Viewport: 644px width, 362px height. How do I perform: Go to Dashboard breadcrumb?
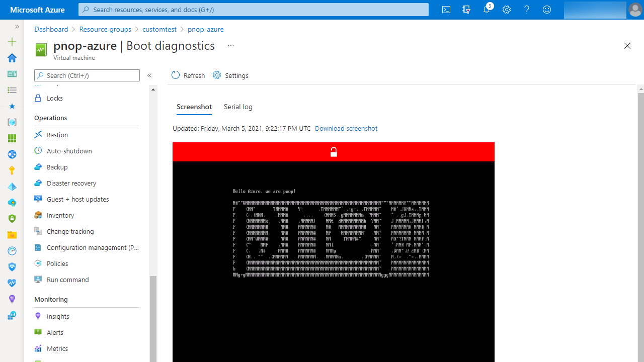(51, 29)
